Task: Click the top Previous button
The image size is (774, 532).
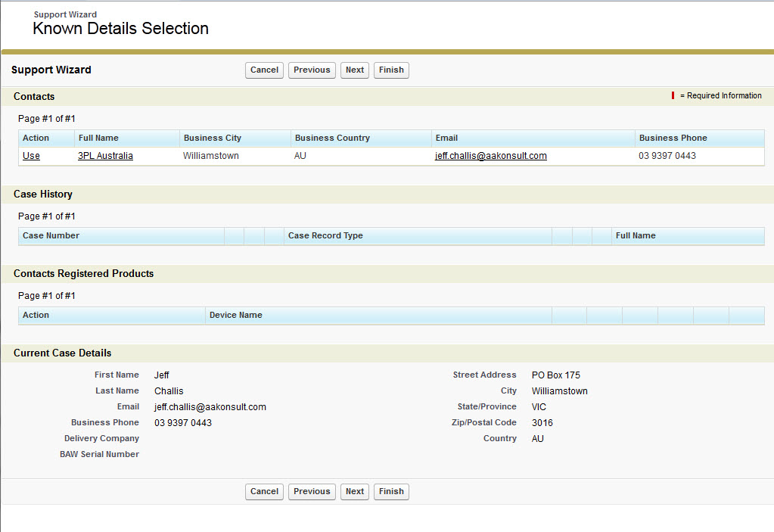Action: [312, 70]
